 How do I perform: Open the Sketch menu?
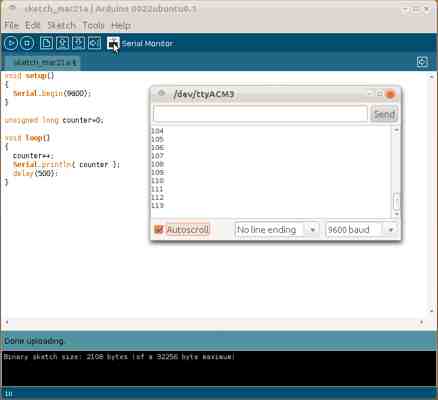pos(61,25)
